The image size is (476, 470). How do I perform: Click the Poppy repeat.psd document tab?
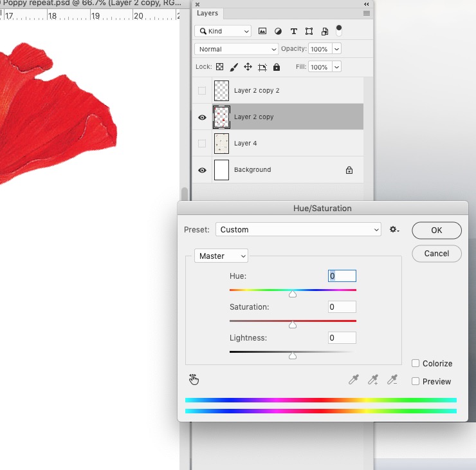tap(91, 3)
